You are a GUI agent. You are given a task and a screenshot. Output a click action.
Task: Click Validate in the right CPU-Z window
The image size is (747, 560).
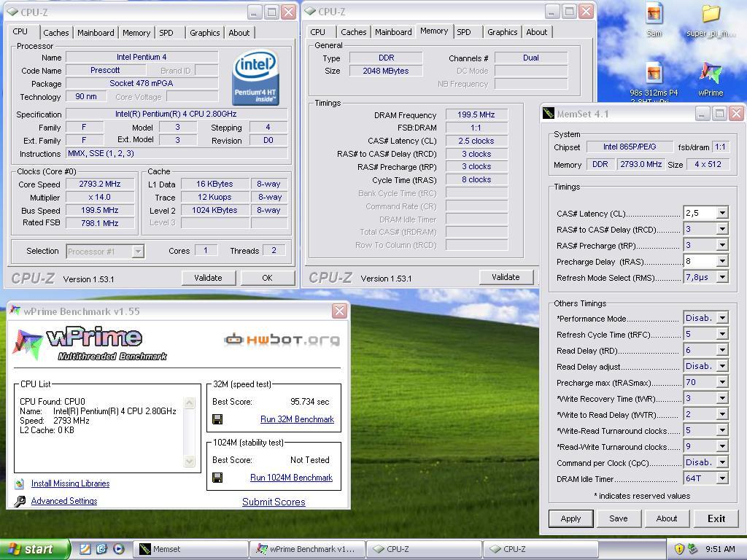tap(506, 277)
